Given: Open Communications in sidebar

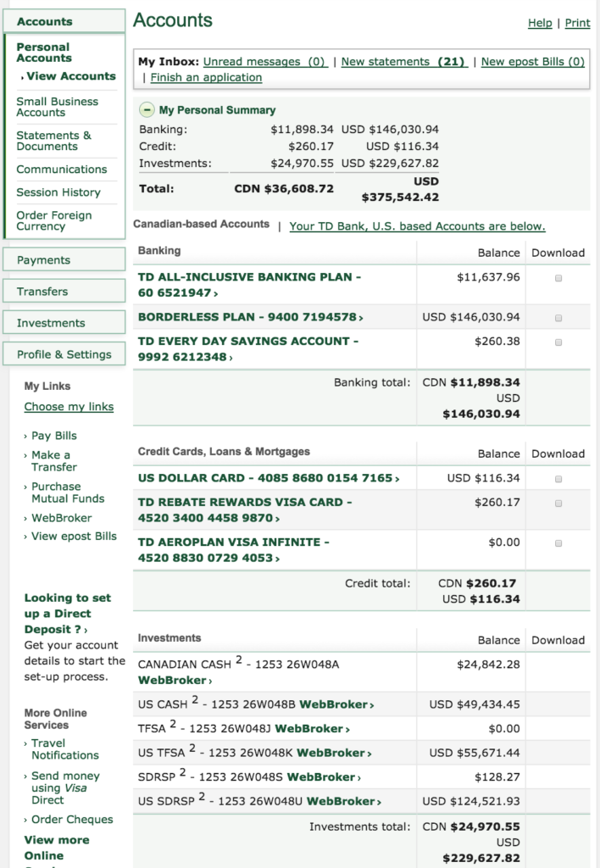Looking at the screenshot, I should pyautogui.click(x=61, y=170).
